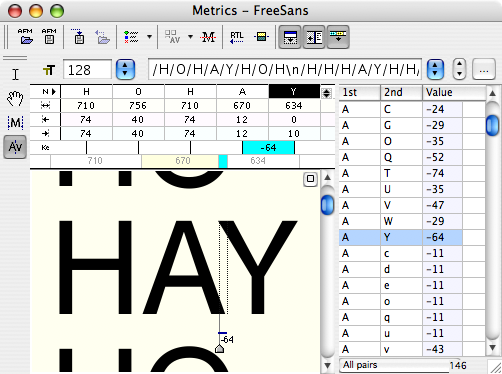This screenshot has height=374, width=502.
Task: Open the AV kerning dropdown arrow
Action: (x=190, y=37)
